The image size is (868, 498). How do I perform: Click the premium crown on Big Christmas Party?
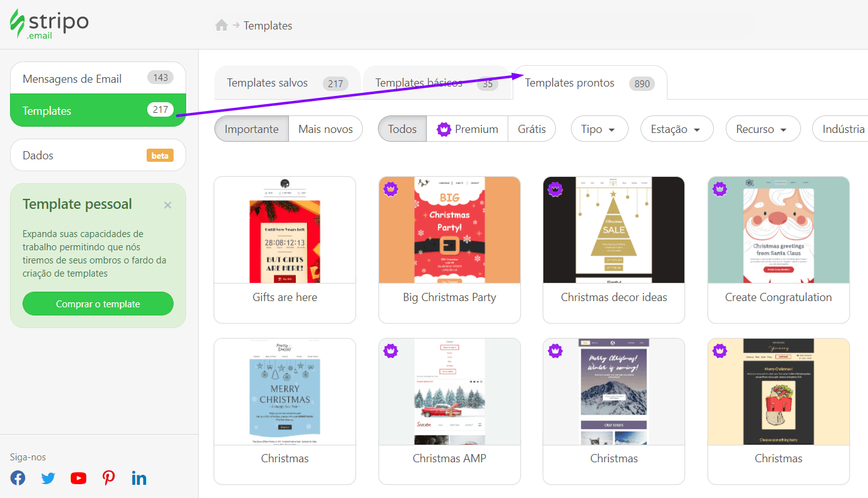(x=390, y=189)
